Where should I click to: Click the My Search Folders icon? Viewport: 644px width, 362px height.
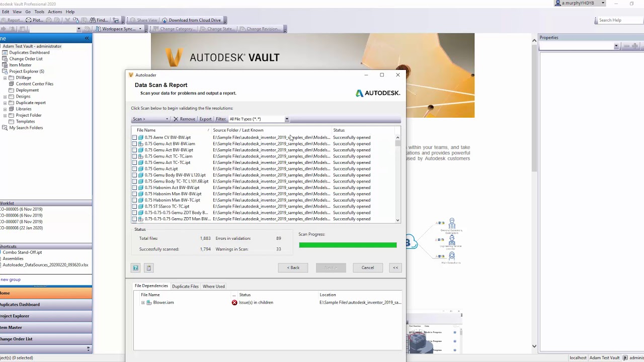coord(5,128)
